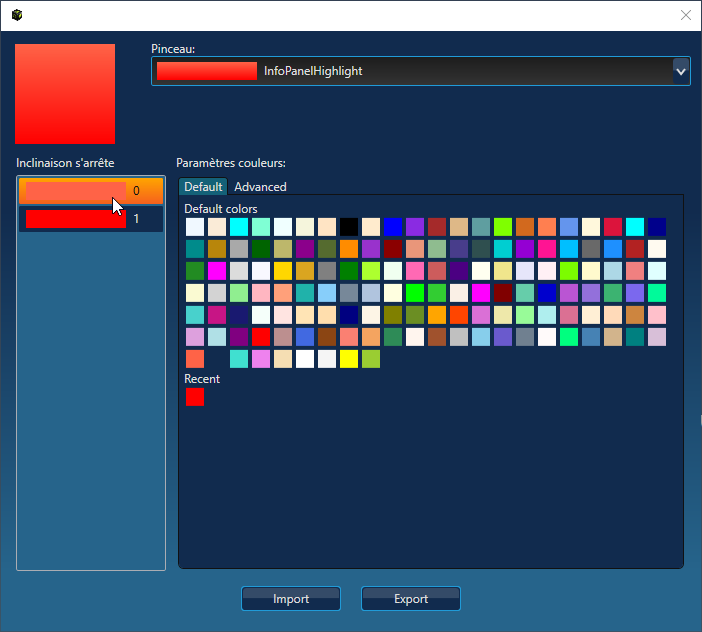Image resolution: width=702 pixels, height=632 pixels.
Task: Choose crimson swatch beside cornsilk in first row
Action: coord(613,227)
